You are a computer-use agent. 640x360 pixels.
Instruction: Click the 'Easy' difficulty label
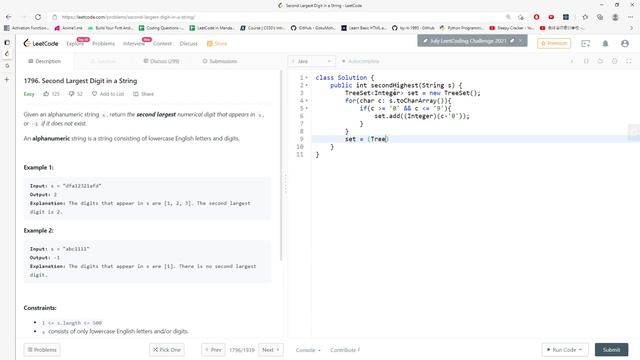click(29, 94)
